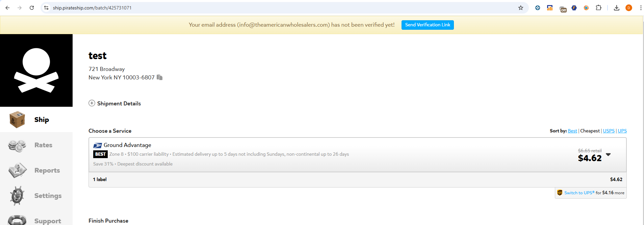Bookmark this page with star icon
Image resolution: width=644 pixels, height=225 pixels.
tap(521, 8)
